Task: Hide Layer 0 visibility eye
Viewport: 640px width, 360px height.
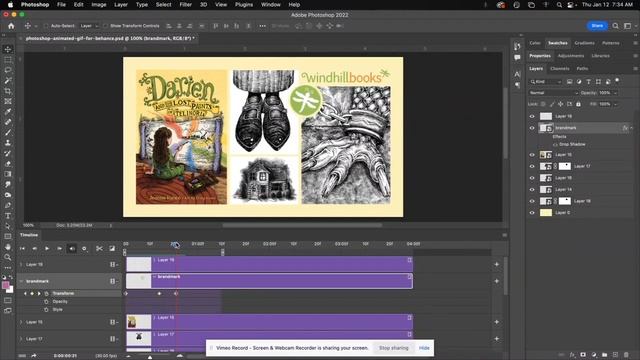Action: click(532, 213)
